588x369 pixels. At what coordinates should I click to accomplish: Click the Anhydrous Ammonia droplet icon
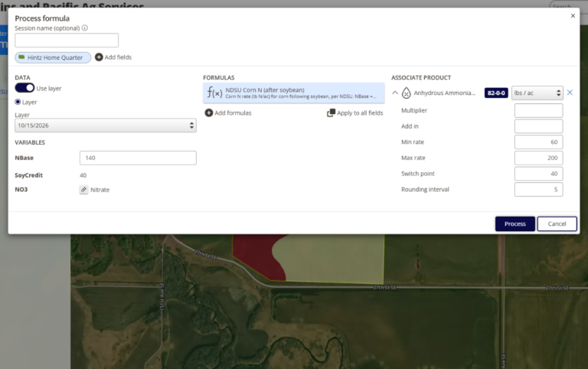406,93
